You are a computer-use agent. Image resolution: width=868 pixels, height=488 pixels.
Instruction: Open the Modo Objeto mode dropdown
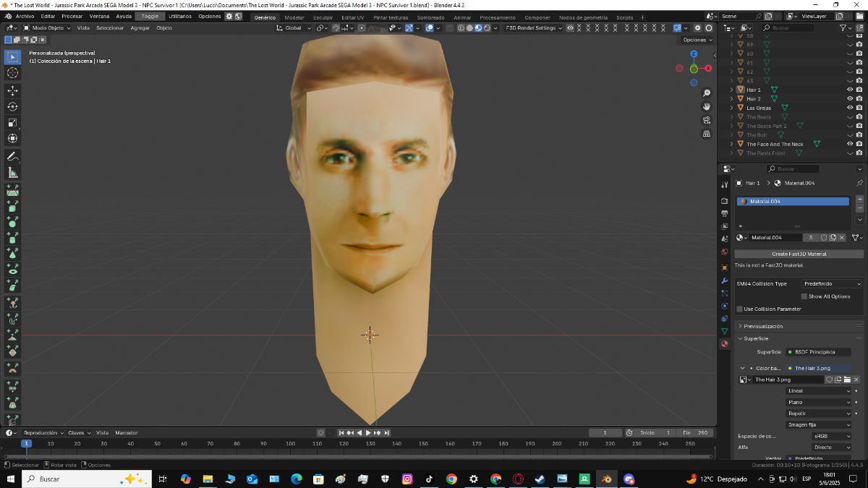tap(47, 28)
